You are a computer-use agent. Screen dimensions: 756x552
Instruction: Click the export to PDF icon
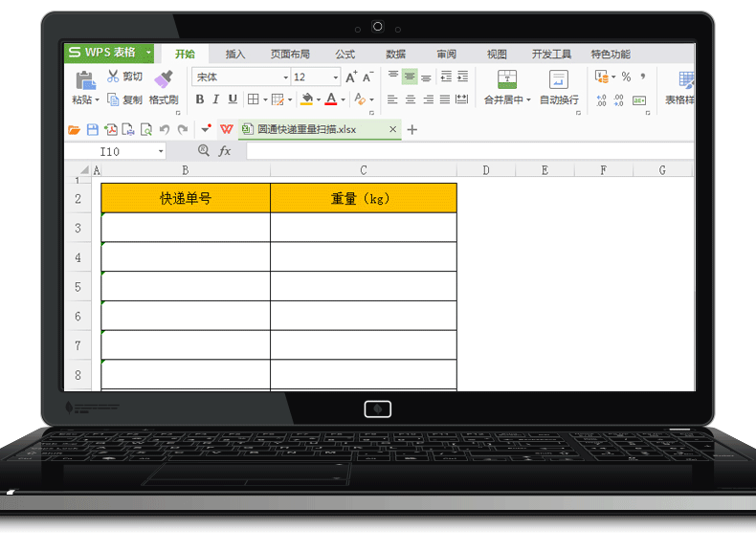pos(111,129)
